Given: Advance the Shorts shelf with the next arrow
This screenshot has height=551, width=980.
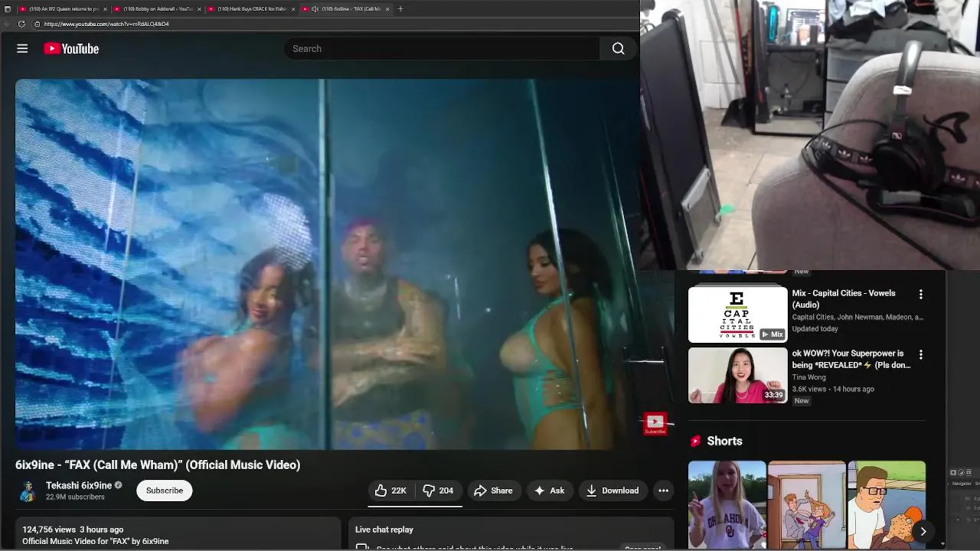Looking at the screenshot, I should pyautogui.click(x=923, y=531).
